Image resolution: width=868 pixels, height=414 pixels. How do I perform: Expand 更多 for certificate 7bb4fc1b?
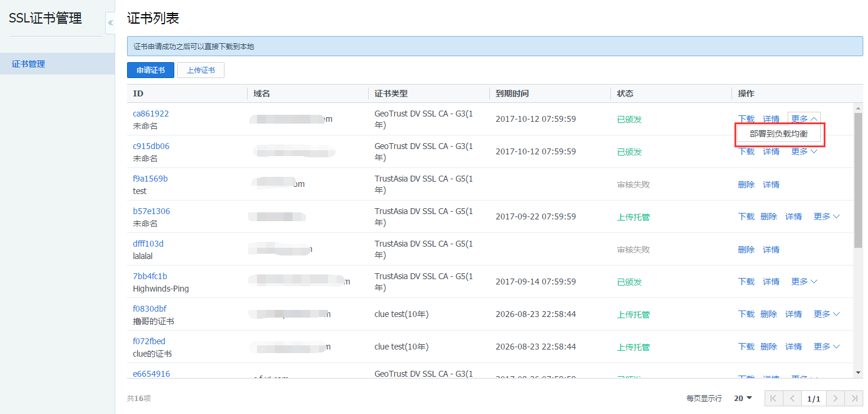(x=804, y=282)
